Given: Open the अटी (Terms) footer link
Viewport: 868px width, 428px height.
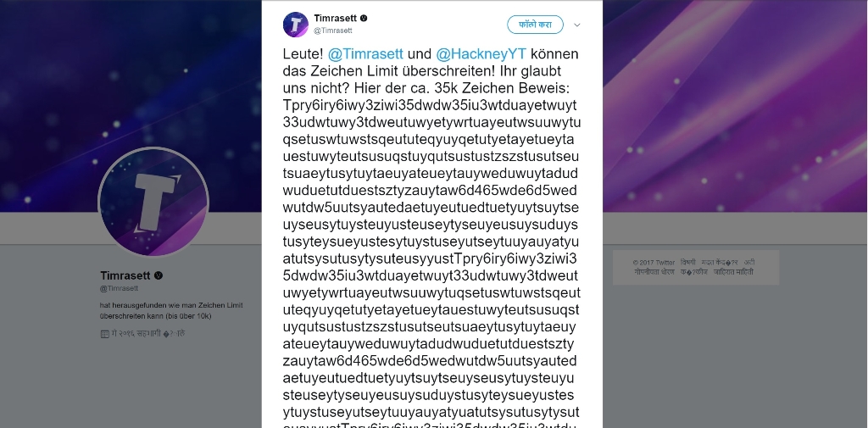Looking at the screenshot, I should click(x=749, y=262).
